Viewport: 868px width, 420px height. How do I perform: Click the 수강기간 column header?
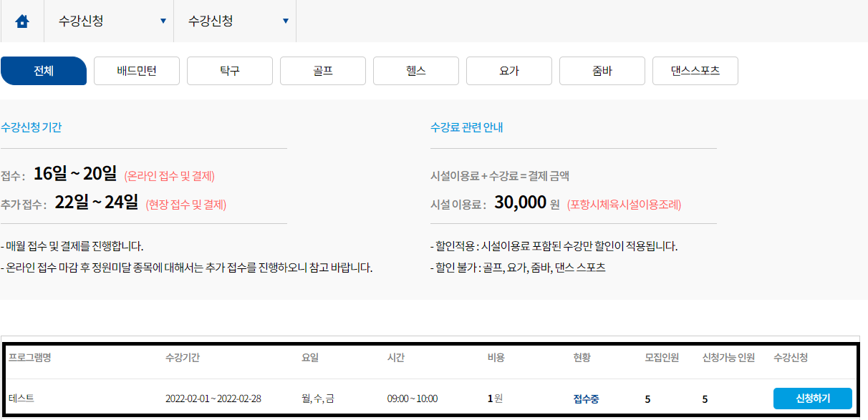184,358
